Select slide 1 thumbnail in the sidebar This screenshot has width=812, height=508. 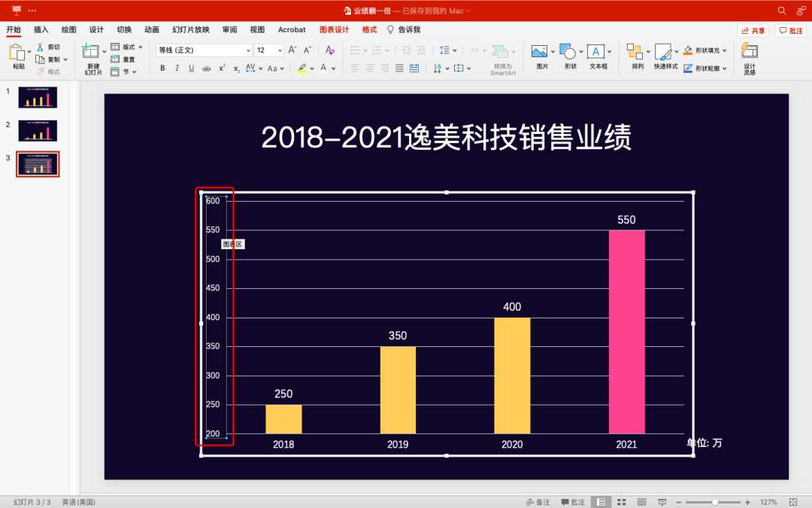click(38, 97)
